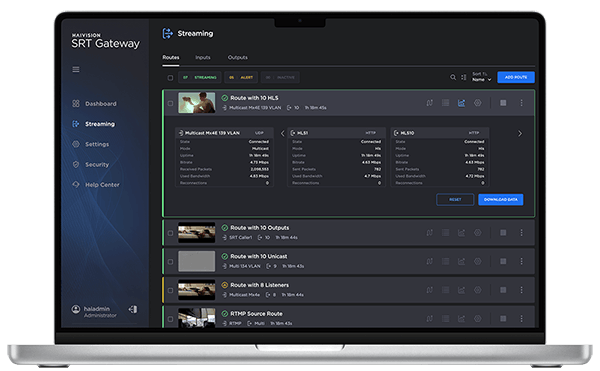Filter routes by Inactive status
Screen dimensions: 600x371
280,78
